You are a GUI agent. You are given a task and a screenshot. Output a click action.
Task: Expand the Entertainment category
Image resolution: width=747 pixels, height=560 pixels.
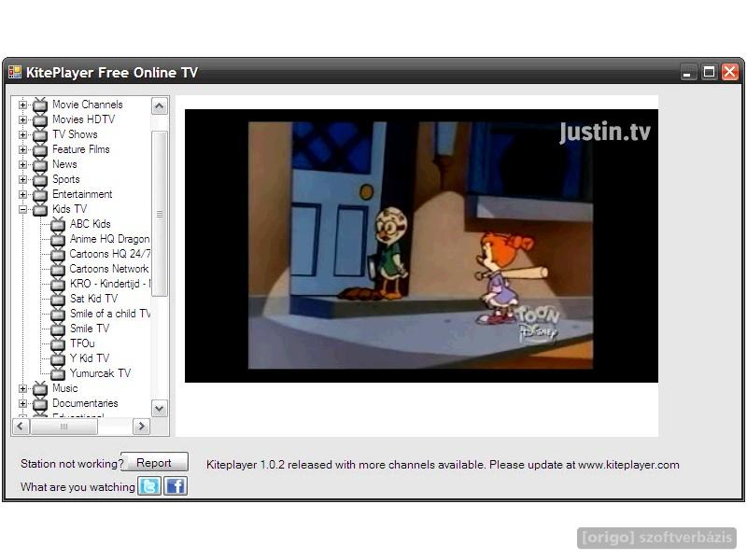pyautogui.click(x=22, y=194)
